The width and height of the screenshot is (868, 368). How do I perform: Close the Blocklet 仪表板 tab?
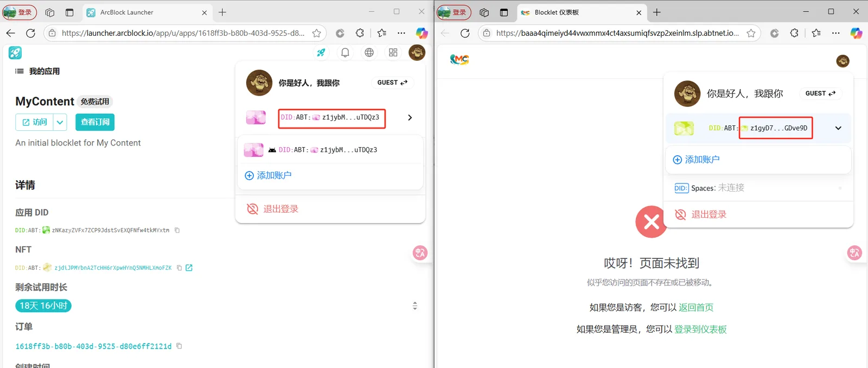click(x=639, y=12)
